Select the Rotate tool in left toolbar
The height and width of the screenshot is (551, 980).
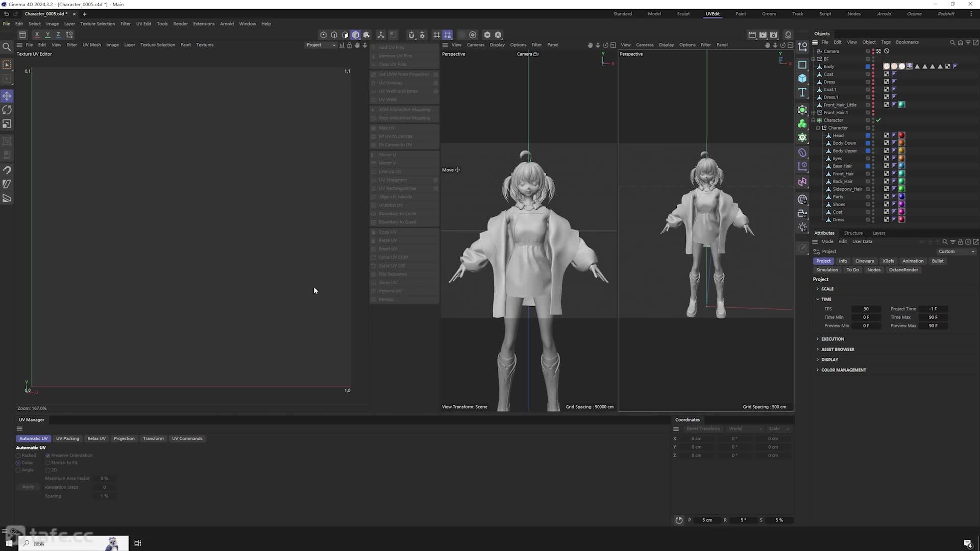click(x=7, y=110)
